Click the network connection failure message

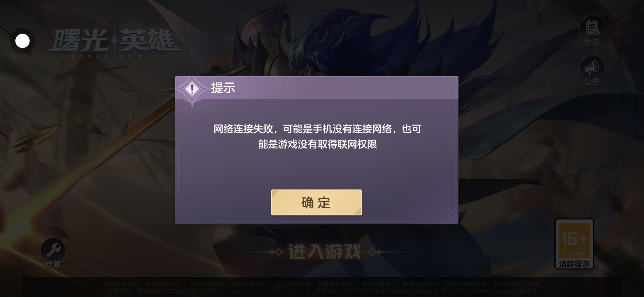(x=317, y=137)
